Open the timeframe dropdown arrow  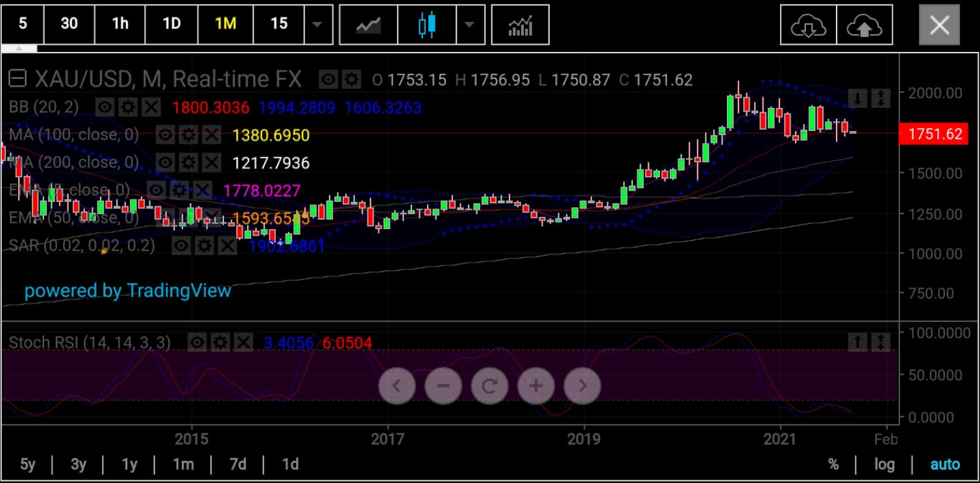317,24
